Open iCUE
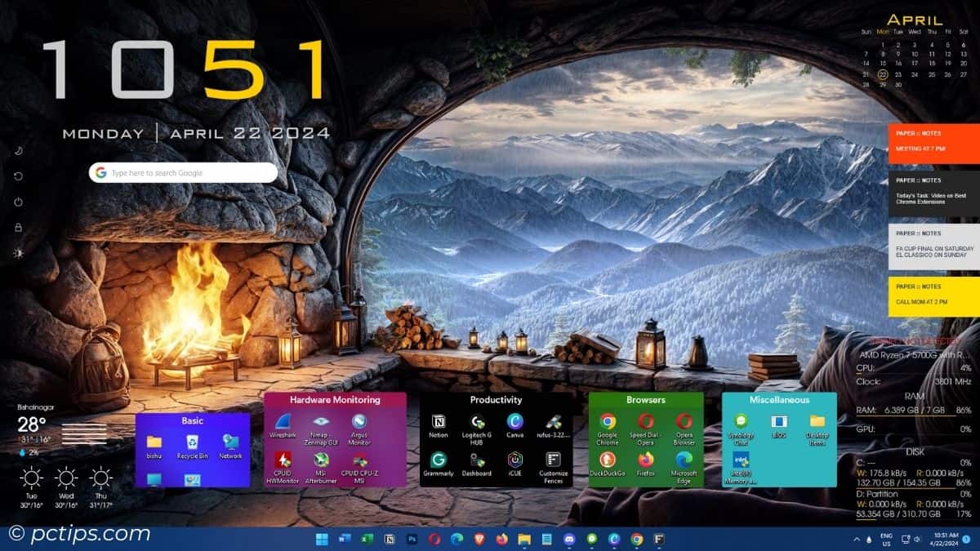 click(x=514, y=460)
